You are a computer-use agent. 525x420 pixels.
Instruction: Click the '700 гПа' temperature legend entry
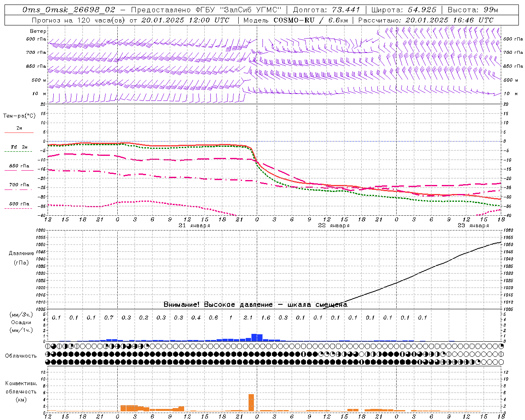[19, 185]
